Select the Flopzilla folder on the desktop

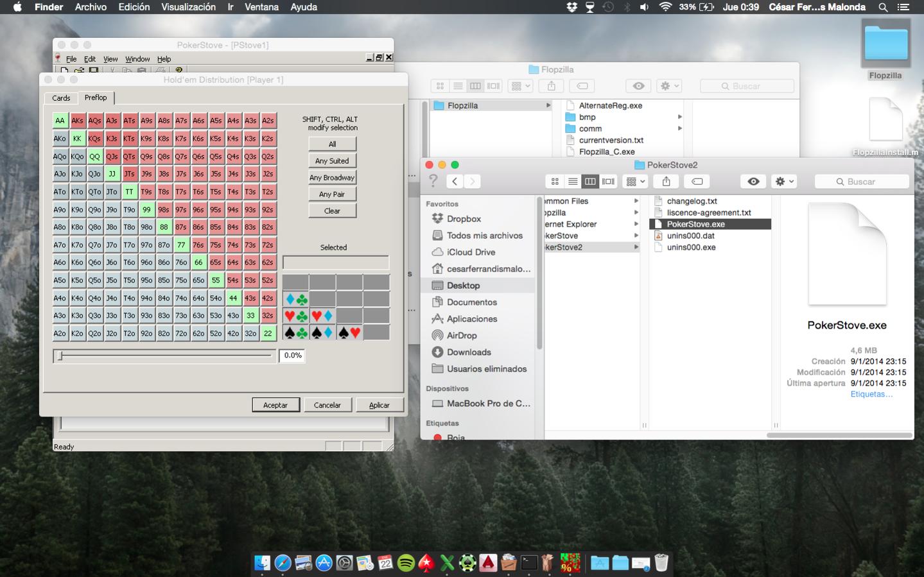tap(885, 49)
